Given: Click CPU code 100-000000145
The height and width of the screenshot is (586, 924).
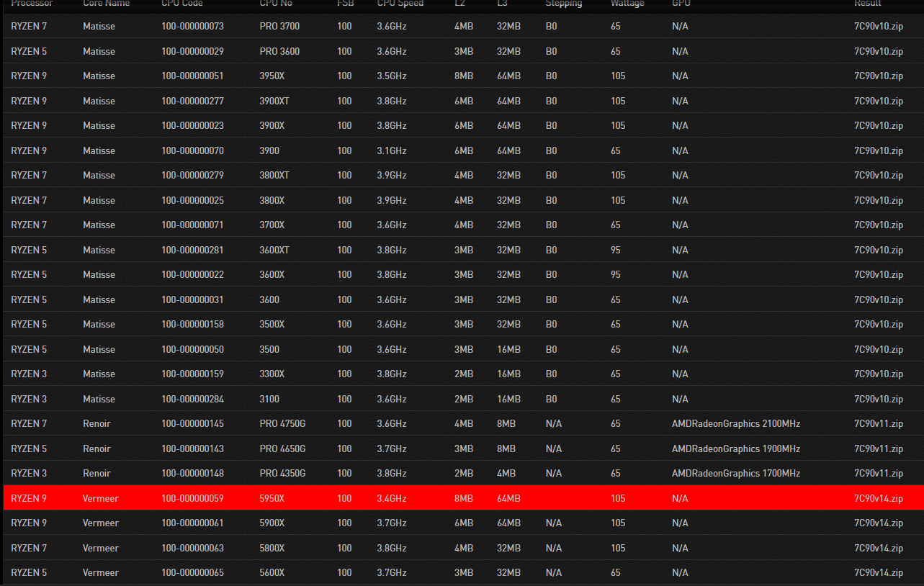Looking at the screenshot, I should point(192,423).
